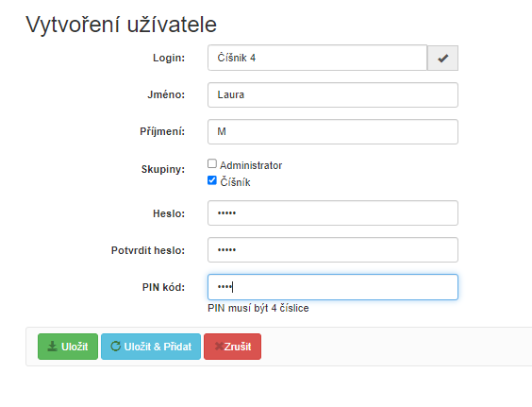Click the X icon on Zrušit button
This screenshot has height=407, width=532.
coord(219,347)
